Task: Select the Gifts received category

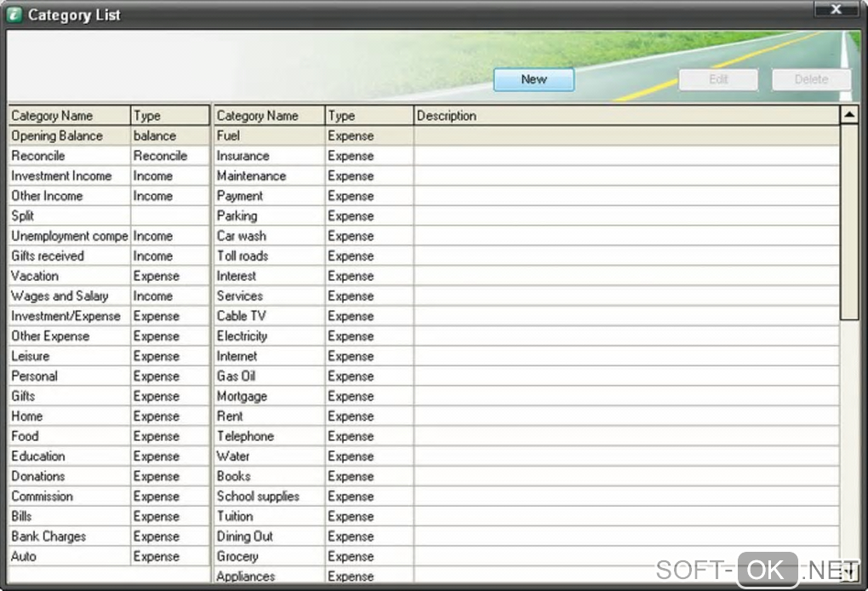Action: coord(109,255)
